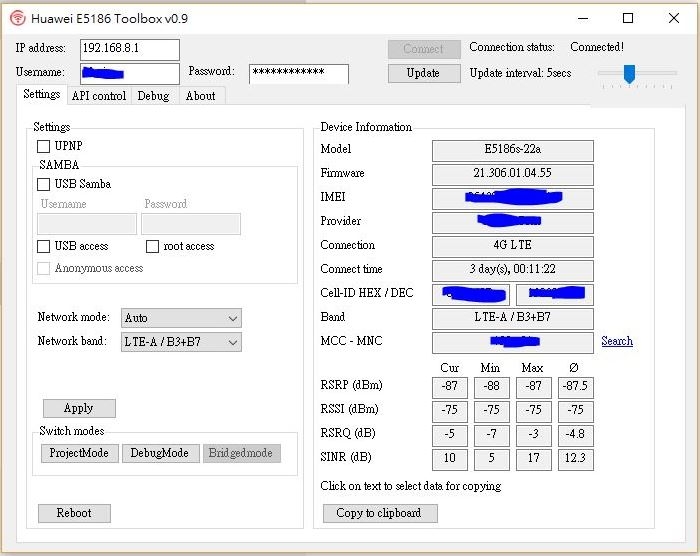Select the minimum RSRQ value -7
Screen dimensions: 700x556
pyautogui.click(x=492, y=436)
